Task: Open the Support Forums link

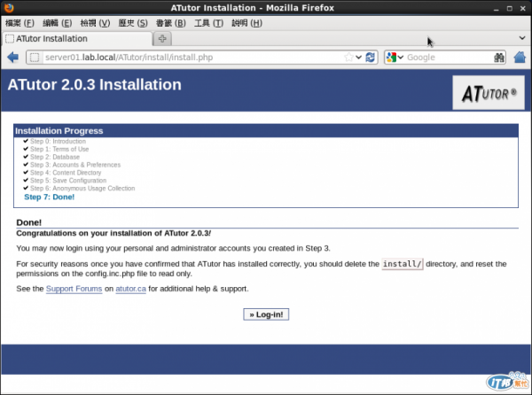Action: (x=74, y=289)
